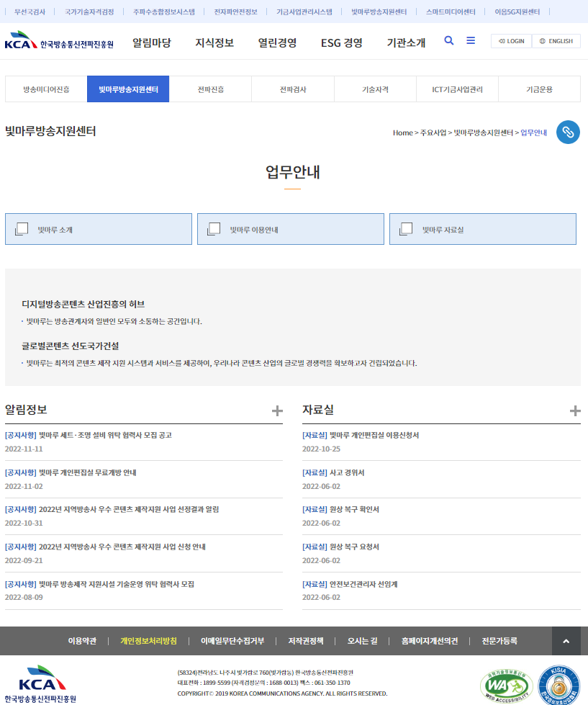Open 오시는 길 in the footer bar
The height and width of the screenshot is (705, 588).
363,641
